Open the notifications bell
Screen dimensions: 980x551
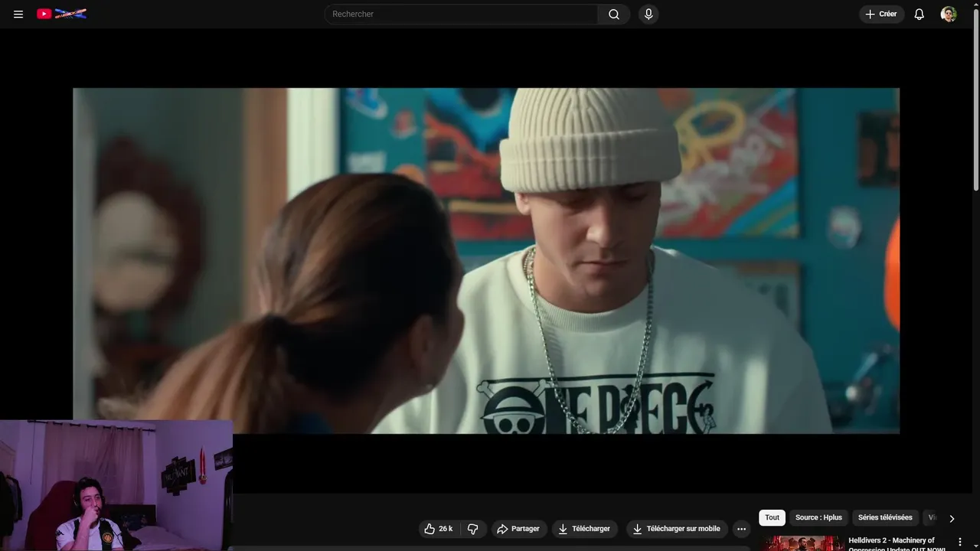click(x=920, y=14)
